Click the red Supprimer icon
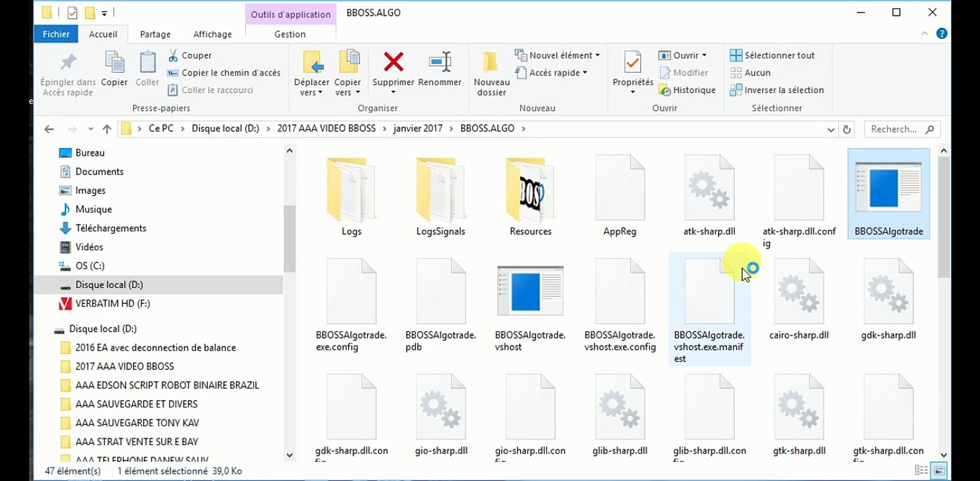The width and height of the screenshot is (980, 481). pos(393,62)
